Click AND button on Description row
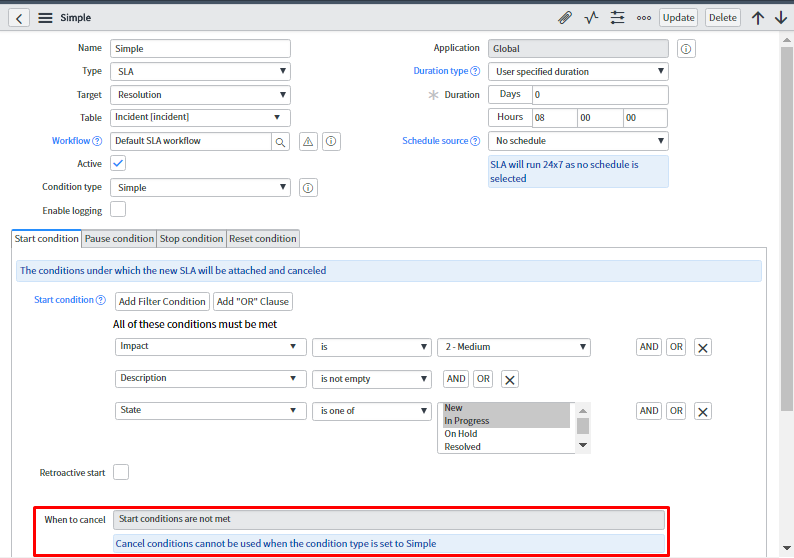 456,379
